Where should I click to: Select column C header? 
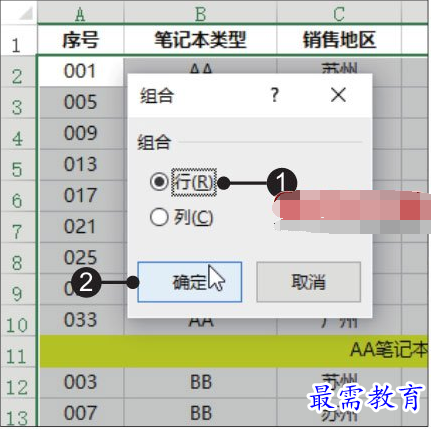pos(339,14)
